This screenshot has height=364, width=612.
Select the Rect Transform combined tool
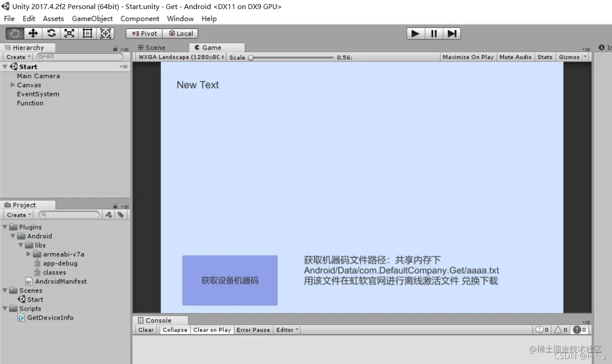[x=106, y=33]
